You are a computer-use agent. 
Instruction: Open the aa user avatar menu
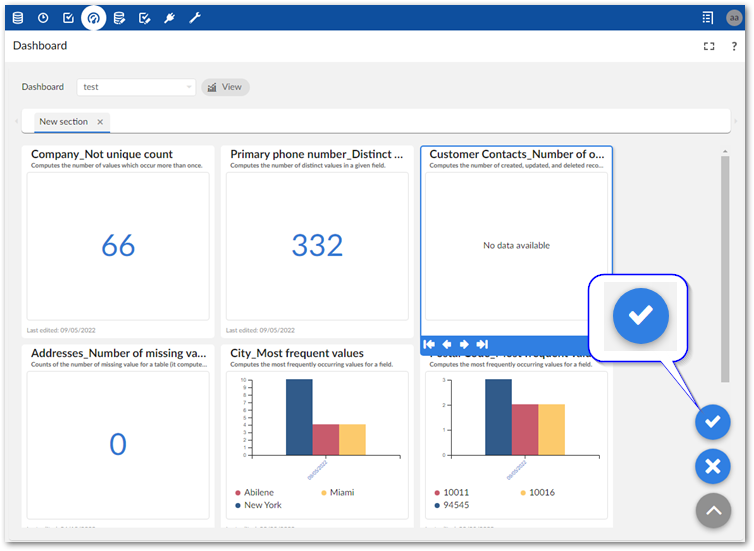[x=734, y=18]
